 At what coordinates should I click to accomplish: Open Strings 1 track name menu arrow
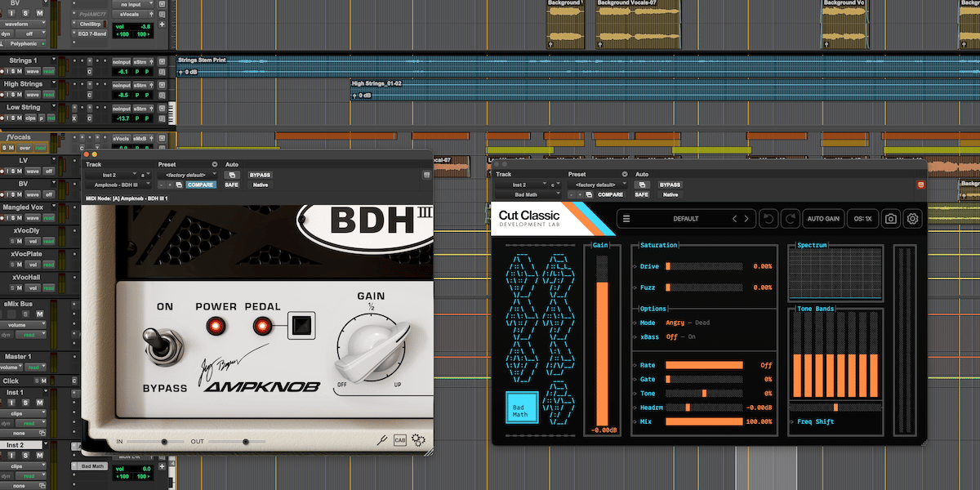tap(54, 60)
